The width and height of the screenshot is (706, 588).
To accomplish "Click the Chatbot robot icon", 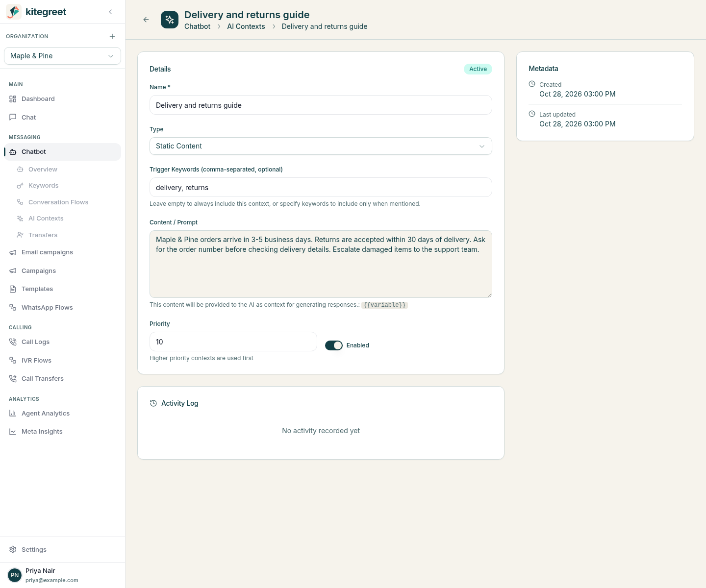I will (x=13, y=152).
